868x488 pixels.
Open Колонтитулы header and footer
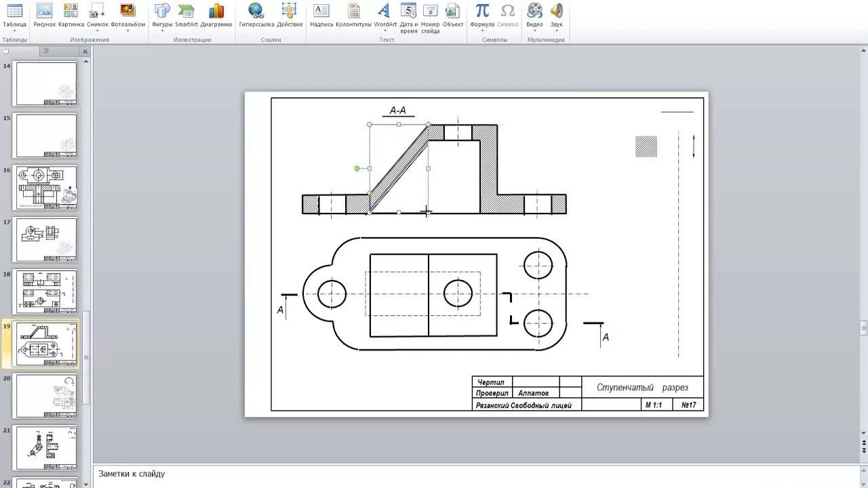(x=353, y=16)
